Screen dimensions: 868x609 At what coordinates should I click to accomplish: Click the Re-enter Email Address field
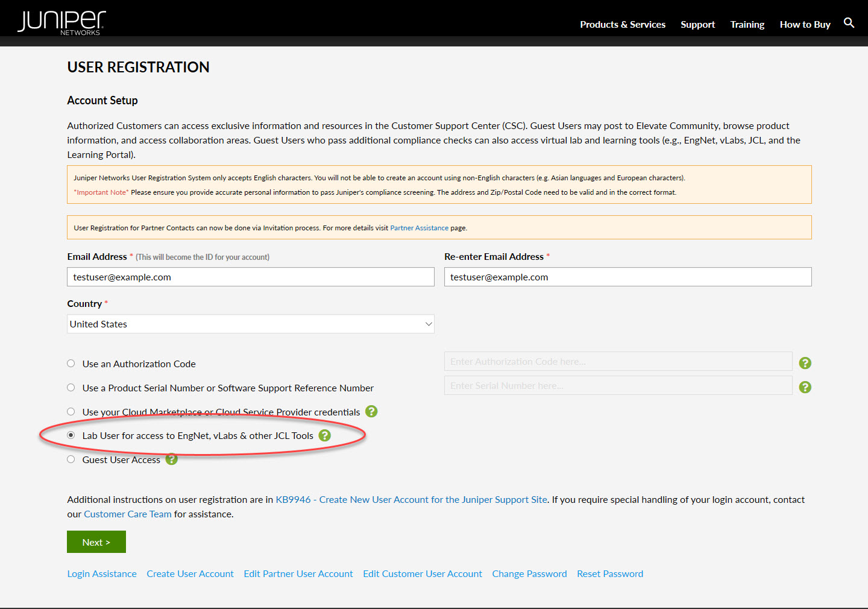pos(628,277)
